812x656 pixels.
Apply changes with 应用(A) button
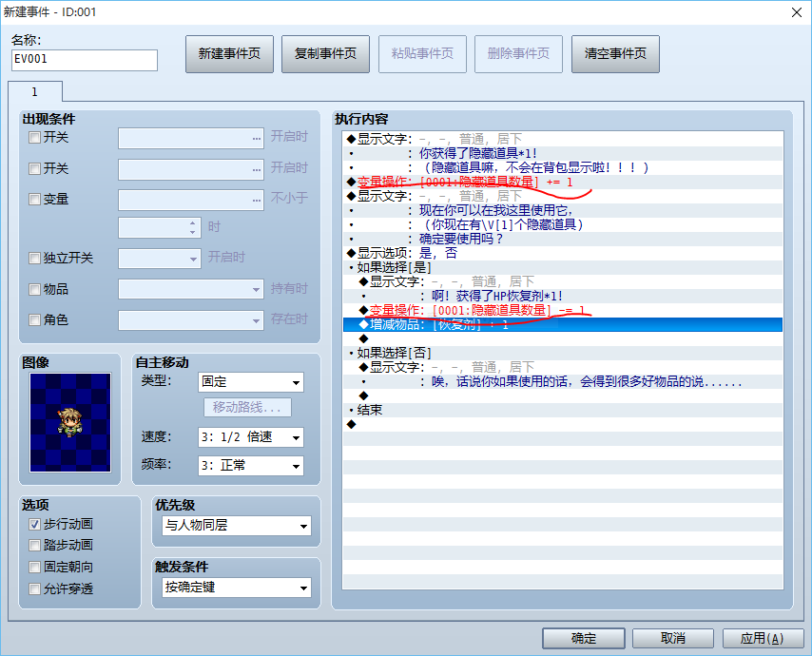tap(763, 638)
